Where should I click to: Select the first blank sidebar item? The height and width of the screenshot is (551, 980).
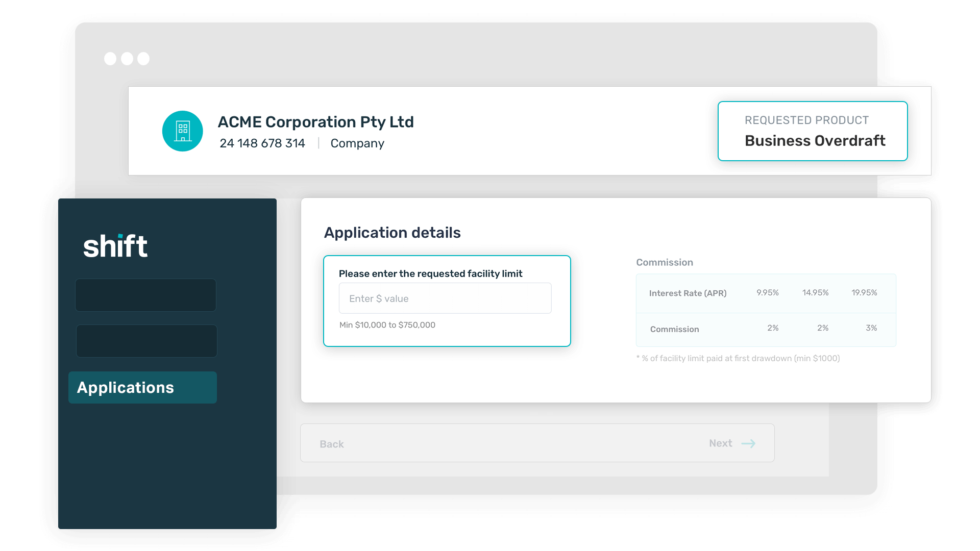145,295
